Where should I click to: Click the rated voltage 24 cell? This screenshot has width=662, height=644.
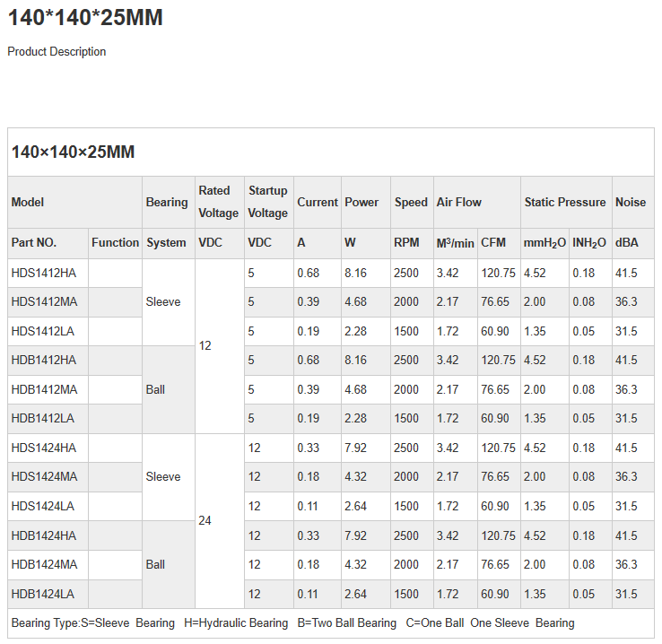[205, 520]
